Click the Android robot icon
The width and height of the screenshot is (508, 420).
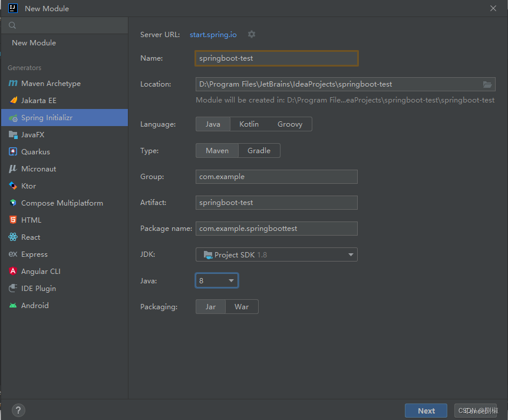13,305
